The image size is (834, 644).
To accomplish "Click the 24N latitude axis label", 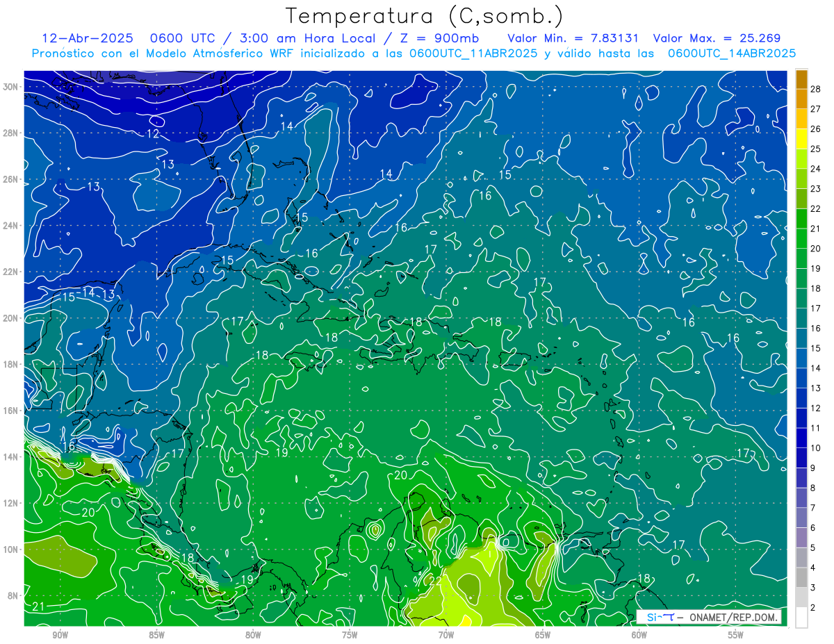I will (x=11, y=226).
